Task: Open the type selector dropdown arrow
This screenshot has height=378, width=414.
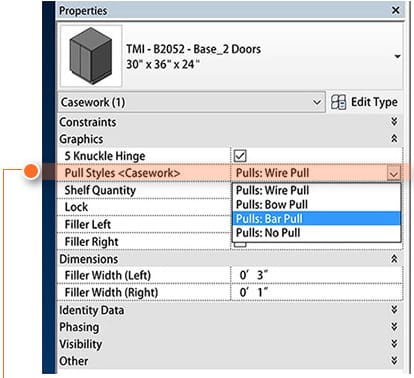Action: pyautogui.click(x=397, y=56)
